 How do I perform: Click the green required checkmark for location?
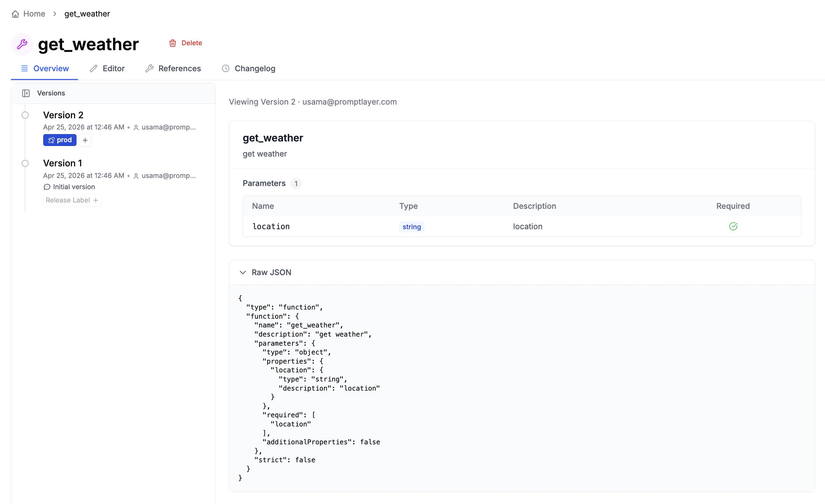[733, 226]
